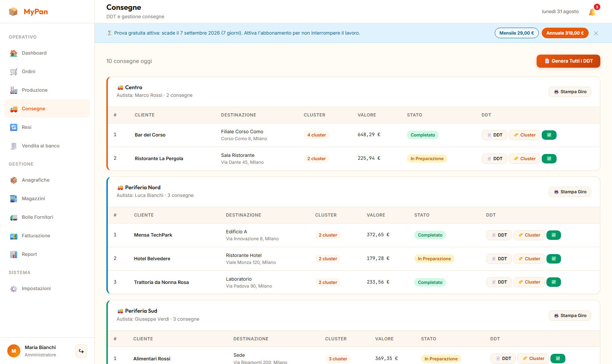Open Anagrafiche from the sidebar
The height and width of the screenshot is (364, 612).
click(47, 180)
